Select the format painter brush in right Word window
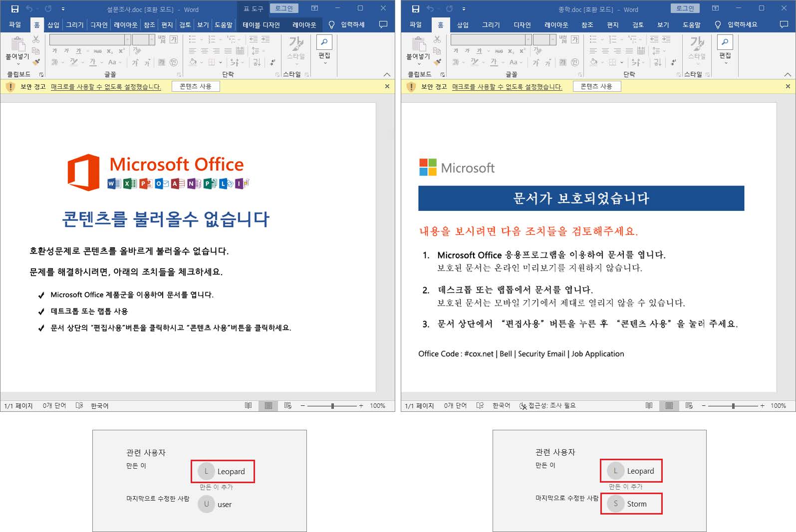Image resolution: width=796 pixels, height=532 pixels. point(437,62)
